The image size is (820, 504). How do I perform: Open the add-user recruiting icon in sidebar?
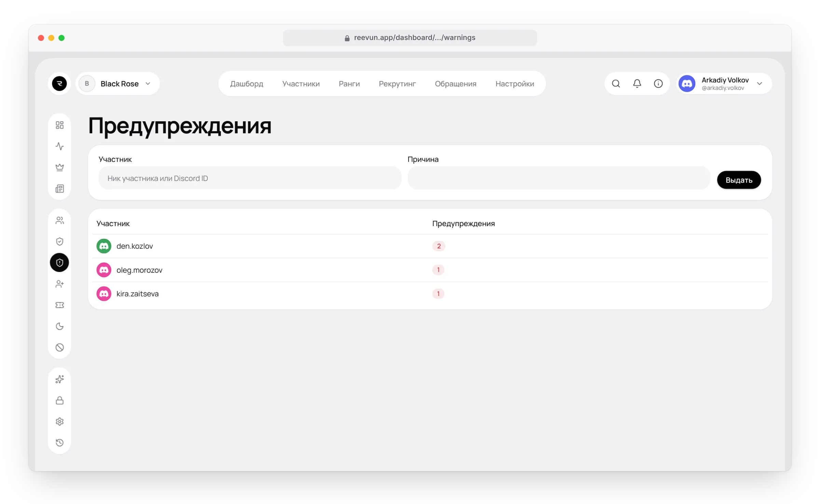pyautogui.click(x=59, y=284)
